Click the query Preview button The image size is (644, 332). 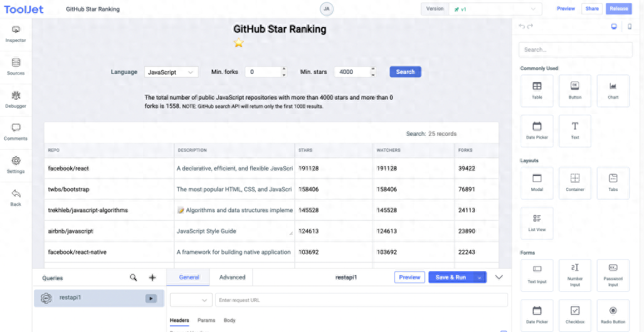(x=409, y=278)
